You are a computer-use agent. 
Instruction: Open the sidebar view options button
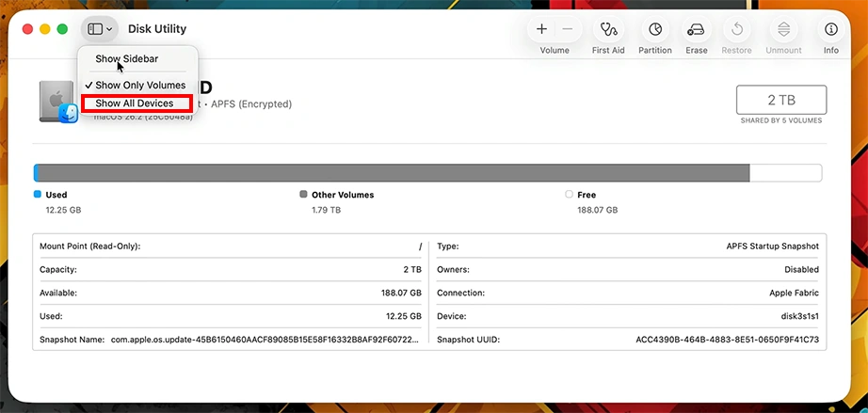(100, 29)
